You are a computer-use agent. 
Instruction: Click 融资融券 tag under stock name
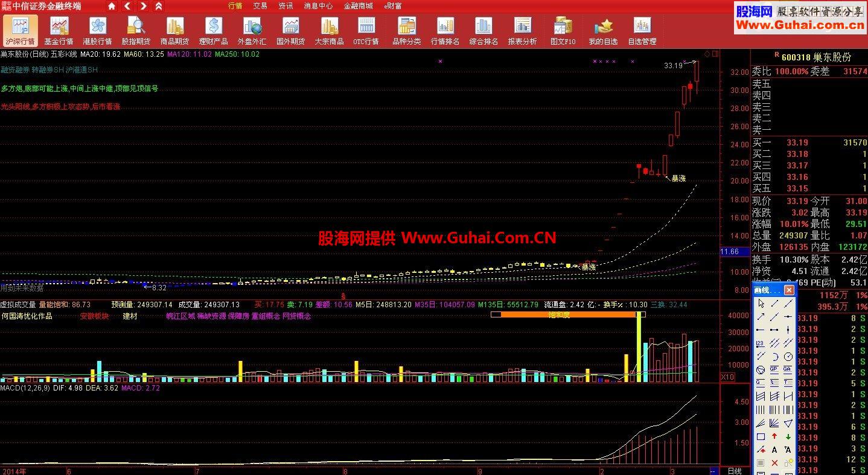click(x=15, y=70)
